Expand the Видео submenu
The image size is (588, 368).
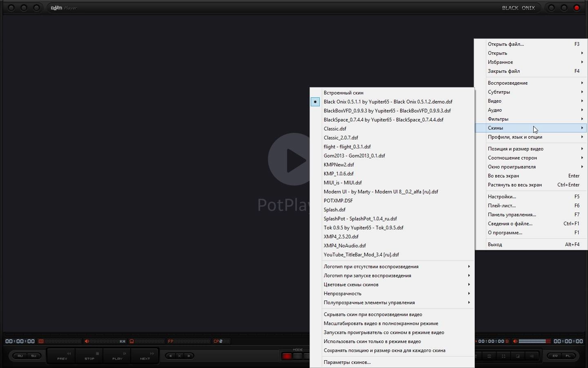pos(531,101)
